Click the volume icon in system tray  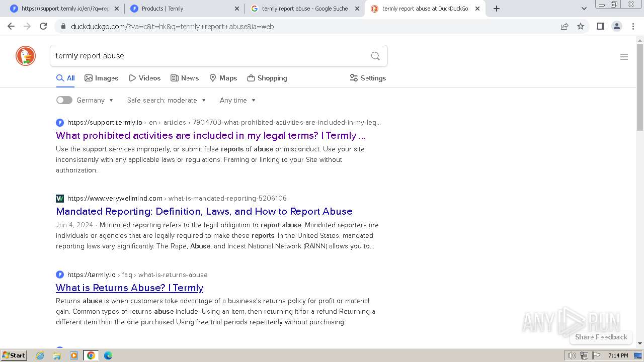click(572, 355)
